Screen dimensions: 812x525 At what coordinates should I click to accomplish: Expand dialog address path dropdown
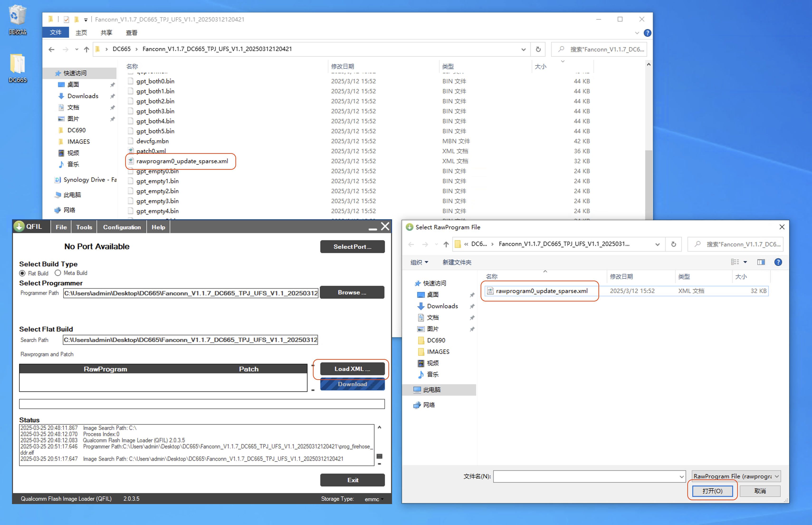(657, 244)
